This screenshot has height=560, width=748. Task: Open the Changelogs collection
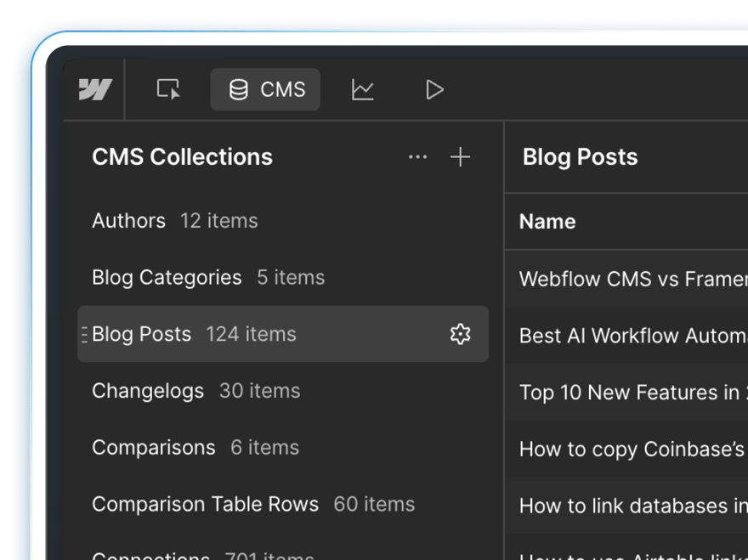[x=283, y=391]
